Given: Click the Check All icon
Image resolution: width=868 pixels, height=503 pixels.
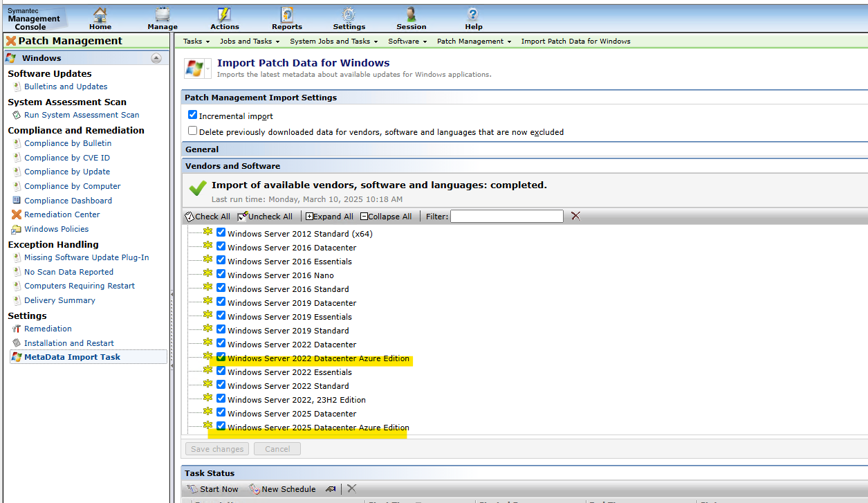Looking at the screenshot, I should click(x=190, y=217).
